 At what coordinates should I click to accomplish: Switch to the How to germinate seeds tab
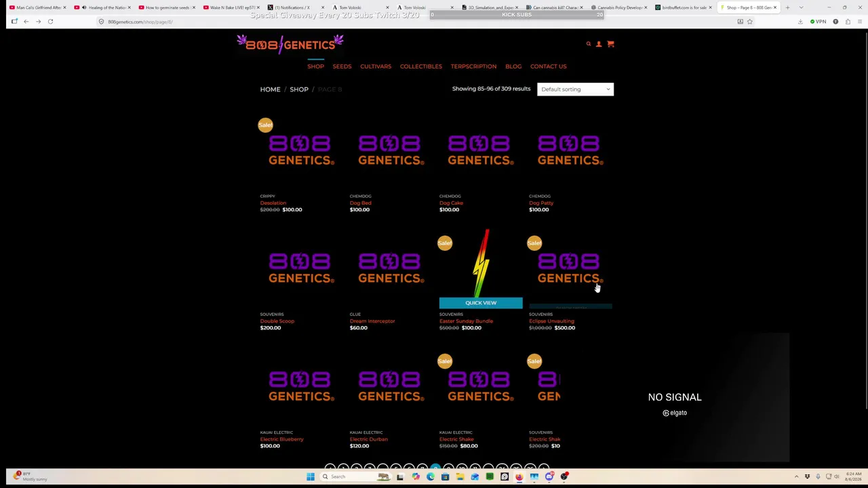click(165, 7)
